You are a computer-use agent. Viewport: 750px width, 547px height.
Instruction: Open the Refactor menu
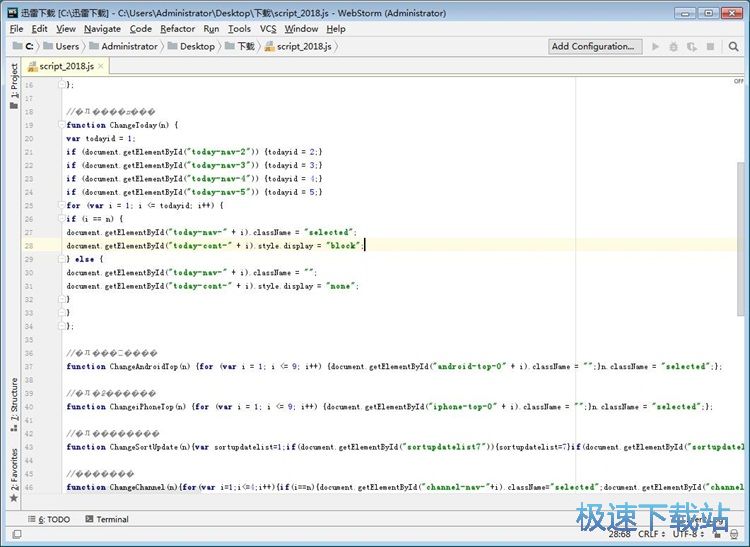pos(177,29)
